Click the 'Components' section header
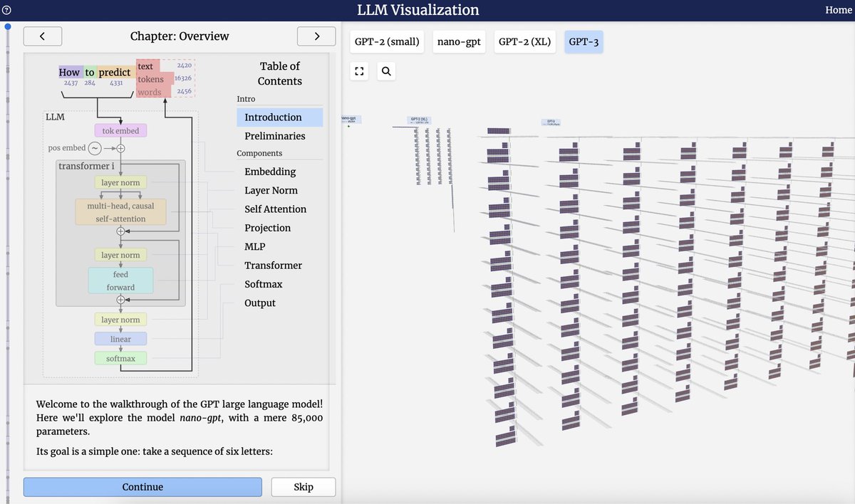Screen dimensions: 855x504 (259, 153)
